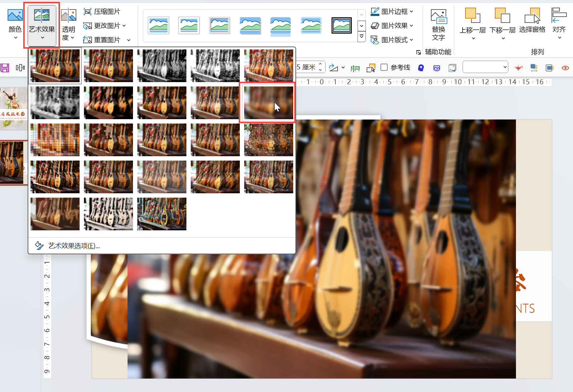Viewport: 573px width, 392px height.
Task: Open picture styles dialog launcher
Action: click(419, 52)
